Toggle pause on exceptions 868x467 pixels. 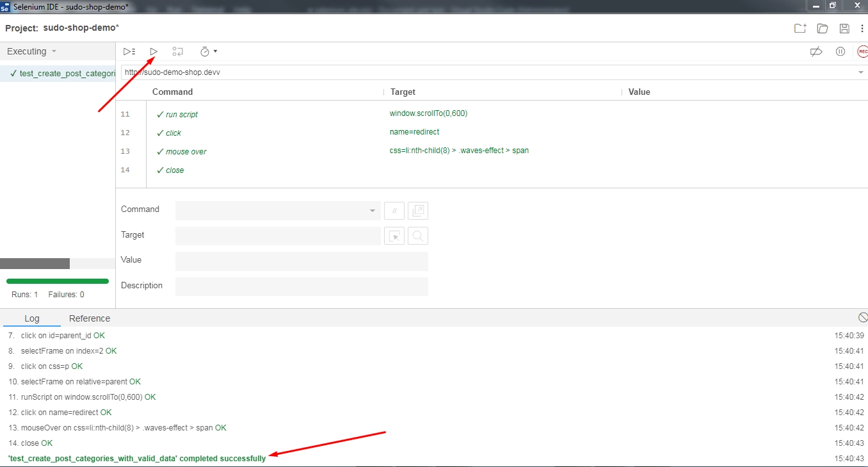tap(840, 51)
